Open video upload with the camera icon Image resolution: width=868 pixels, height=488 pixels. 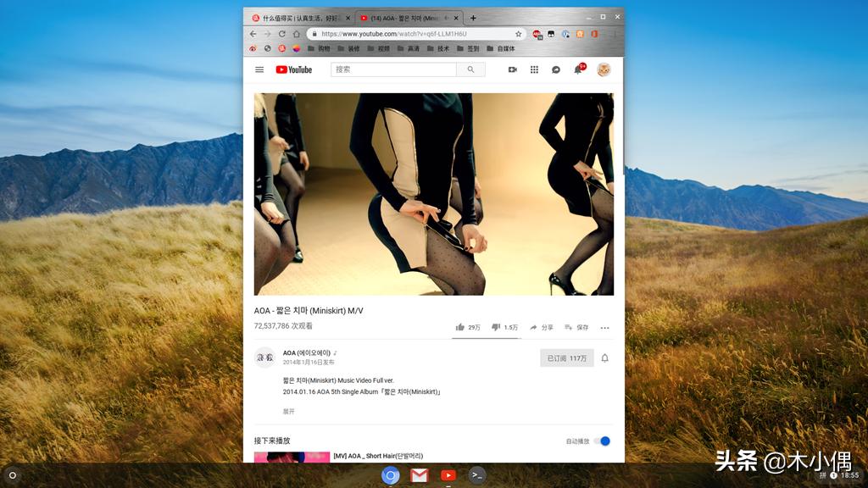[x=512, y=69]
